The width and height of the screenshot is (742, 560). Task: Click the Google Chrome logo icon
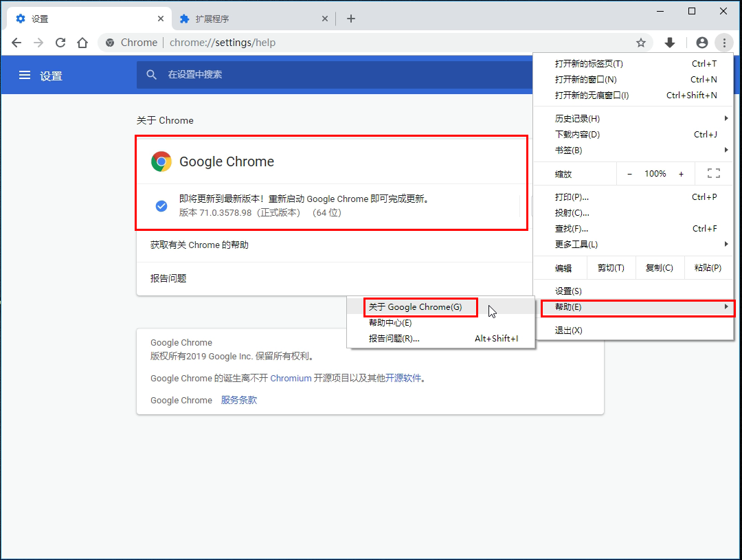coord(161,161)
